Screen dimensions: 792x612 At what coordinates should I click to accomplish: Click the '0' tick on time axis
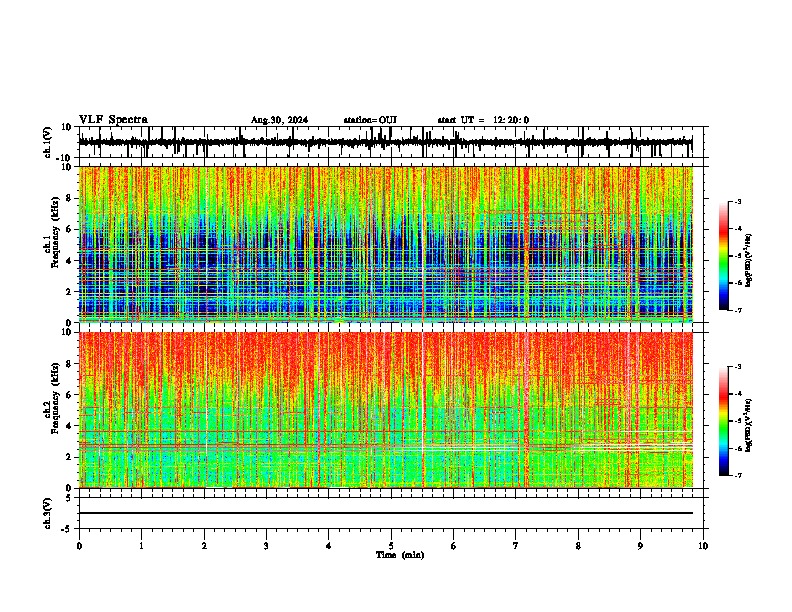79,546
